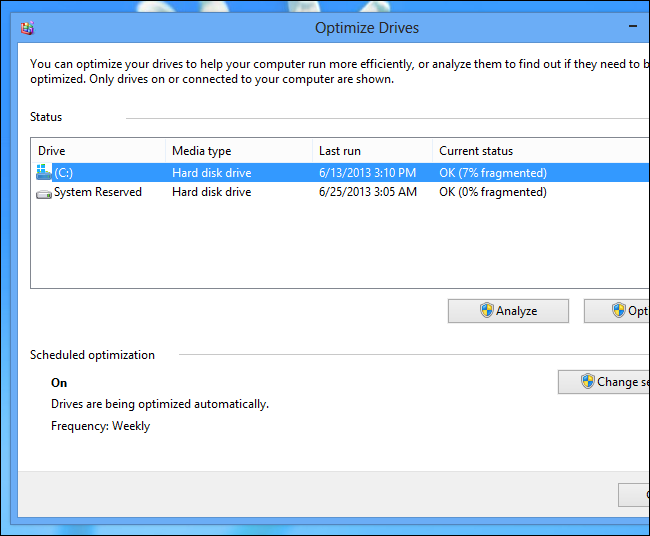Click OK (0% fragmented) status cell
Image resolution: width=650 pixels, height=536 pixels.
pos(493,192)
